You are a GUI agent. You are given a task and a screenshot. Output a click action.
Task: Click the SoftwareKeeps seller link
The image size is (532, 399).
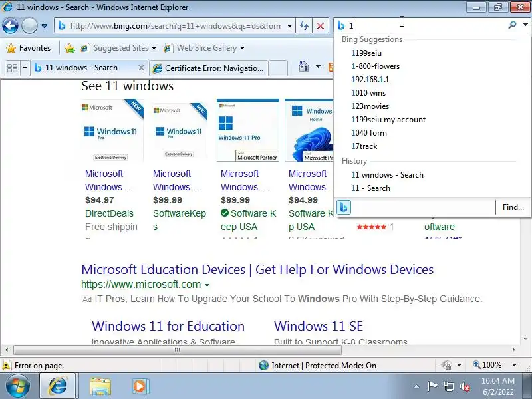(x=180, y=220)
